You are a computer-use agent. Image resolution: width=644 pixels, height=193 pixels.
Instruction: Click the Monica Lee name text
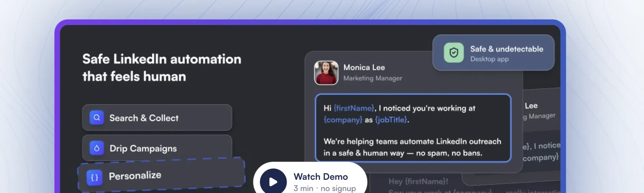pyautogui.click(x=364, y=67)
